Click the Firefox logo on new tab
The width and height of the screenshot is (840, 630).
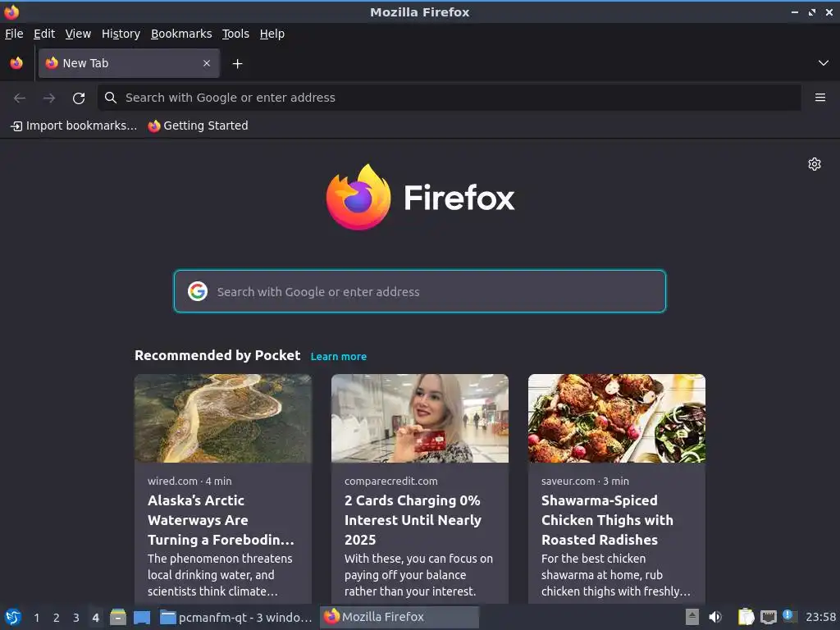pyautogui.click(x=358, y=197)
